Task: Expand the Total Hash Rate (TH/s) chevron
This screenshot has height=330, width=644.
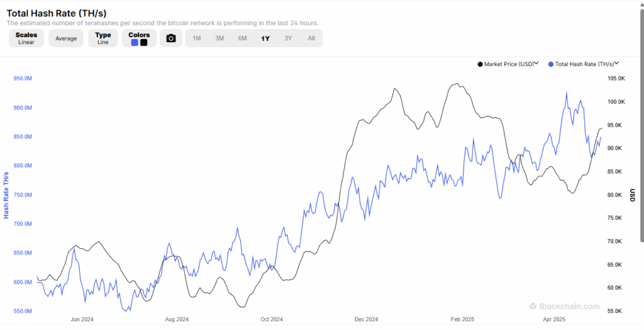Action: [617, 64]
